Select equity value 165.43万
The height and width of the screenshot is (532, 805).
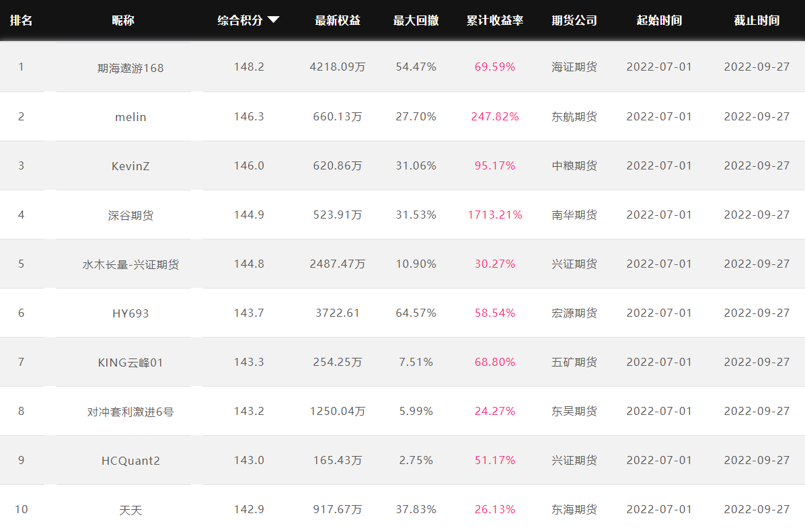point(338,460)
